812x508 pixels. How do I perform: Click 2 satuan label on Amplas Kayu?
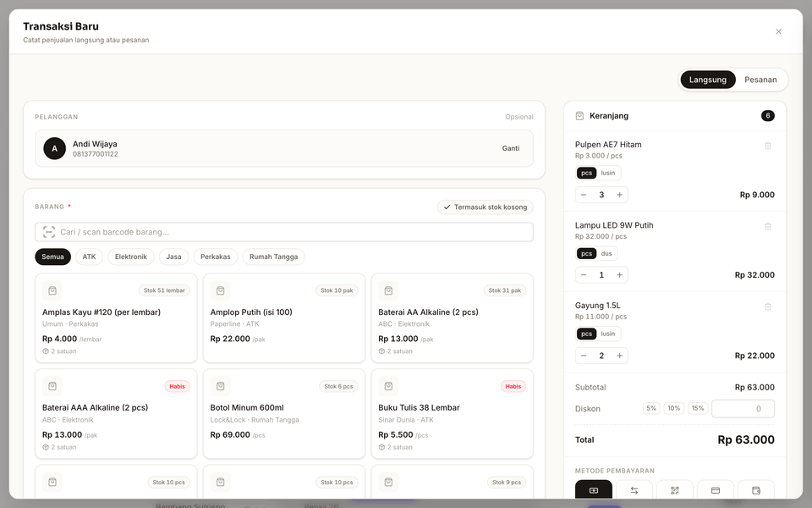(59, 351)
